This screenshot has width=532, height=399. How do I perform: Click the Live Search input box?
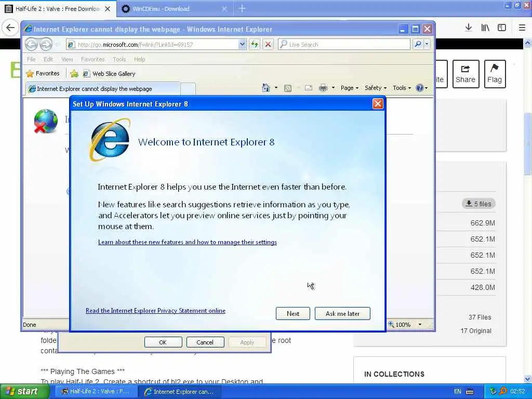(344, 45)
